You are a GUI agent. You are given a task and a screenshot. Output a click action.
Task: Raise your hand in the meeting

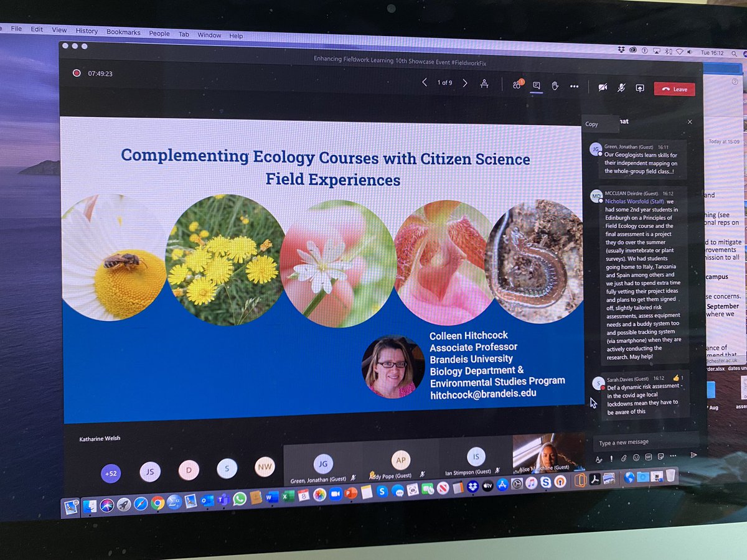coord(555,86)
